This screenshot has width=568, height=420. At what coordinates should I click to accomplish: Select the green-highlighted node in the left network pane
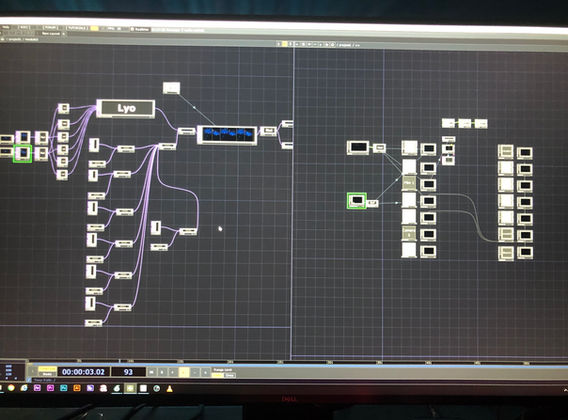tap(23, 153)
